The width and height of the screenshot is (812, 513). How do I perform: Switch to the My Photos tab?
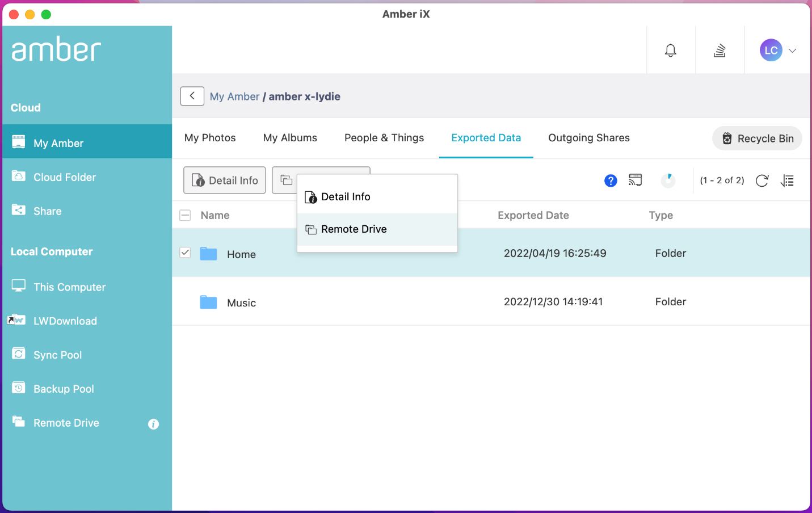click(x=210, y=138)
